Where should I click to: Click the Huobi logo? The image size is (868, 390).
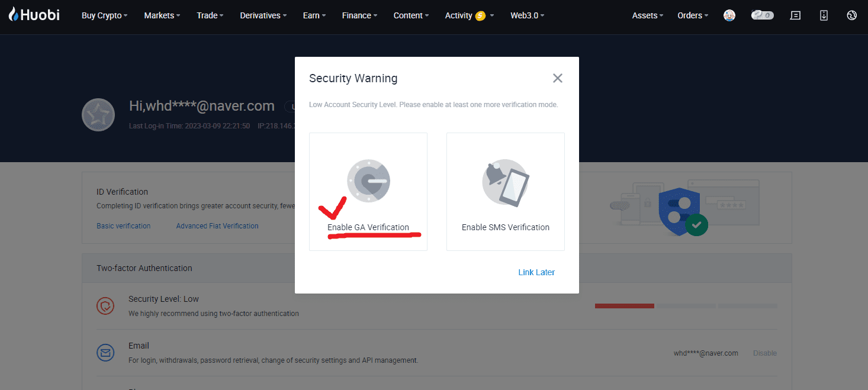point(33,15)
